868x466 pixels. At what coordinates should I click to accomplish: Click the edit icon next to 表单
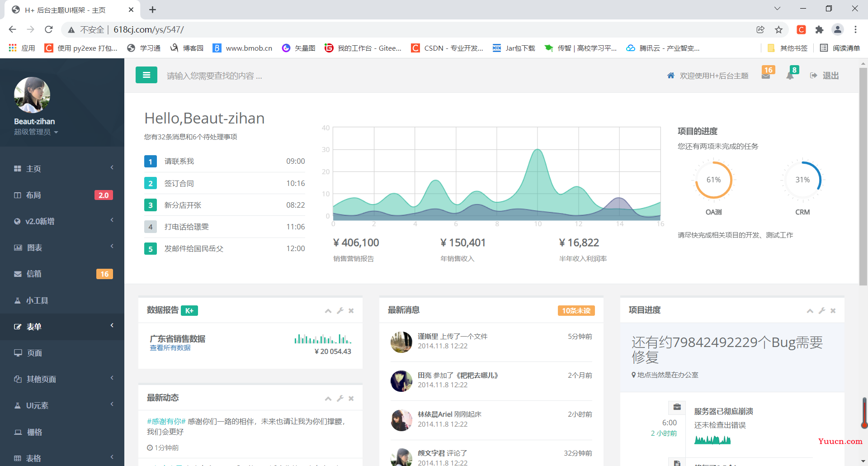click(x=18, y=327)
